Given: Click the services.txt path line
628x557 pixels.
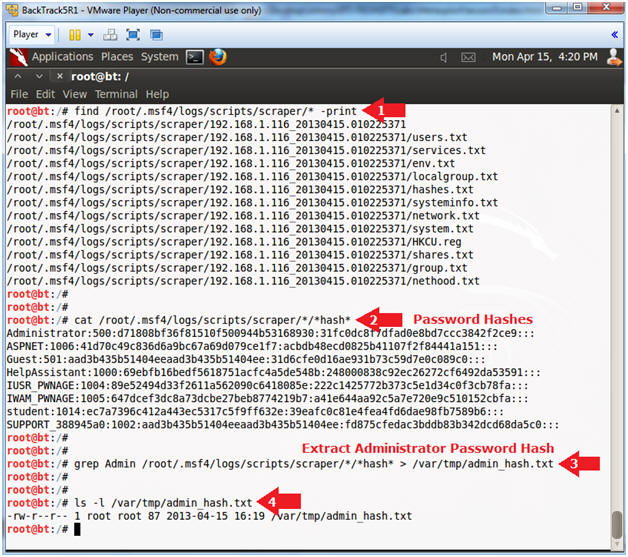Looking at the screenshot, I should 246,151.
